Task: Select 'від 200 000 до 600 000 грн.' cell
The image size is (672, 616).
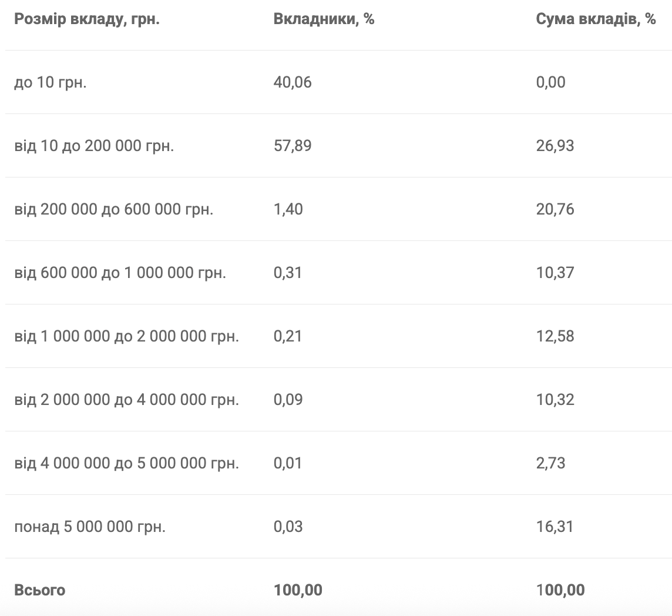Action: point(114,209)
